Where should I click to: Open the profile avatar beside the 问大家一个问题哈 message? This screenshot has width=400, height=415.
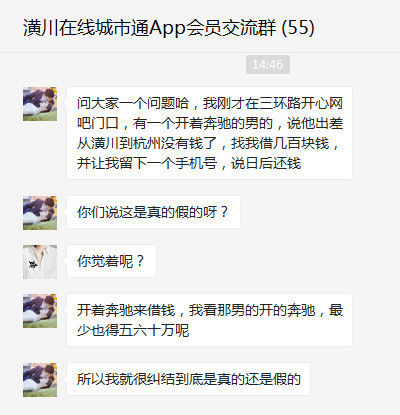[x=40, y=104]
